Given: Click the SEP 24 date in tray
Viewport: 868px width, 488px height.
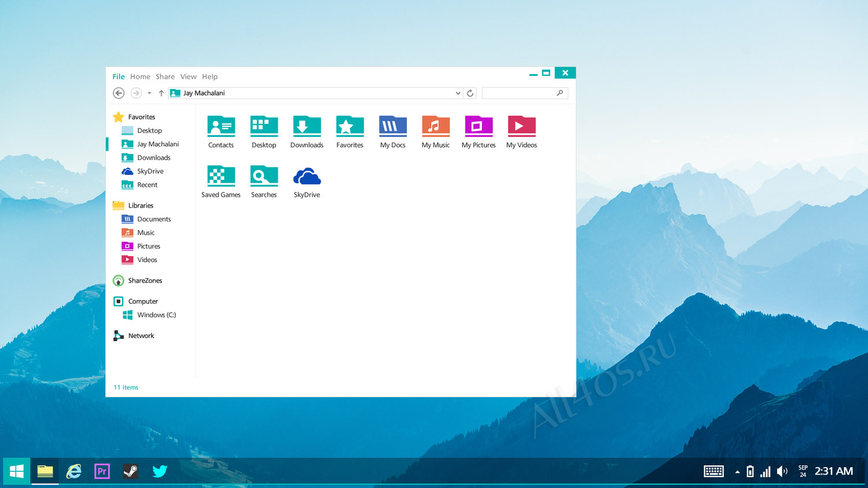Looking at the screenshot, I should [803, 471].
